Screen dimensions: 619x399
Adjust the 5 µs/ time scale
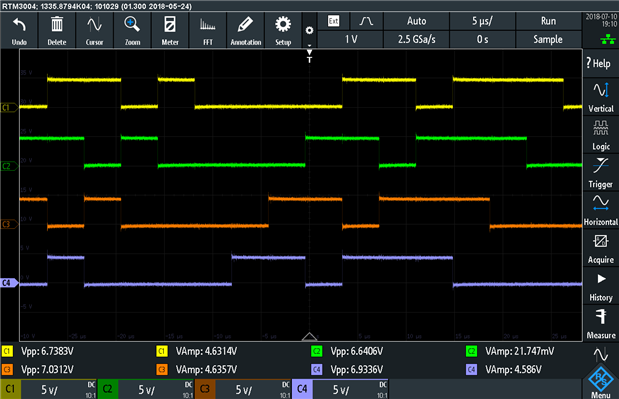482,21
